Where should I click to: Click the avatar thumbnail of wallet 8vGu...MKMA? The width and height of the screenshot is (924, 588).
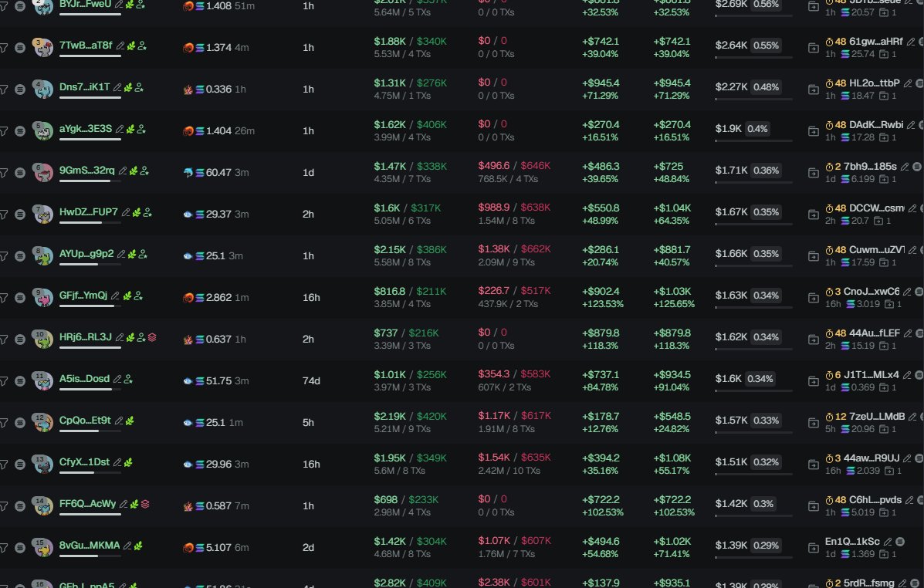pos(42,547)
